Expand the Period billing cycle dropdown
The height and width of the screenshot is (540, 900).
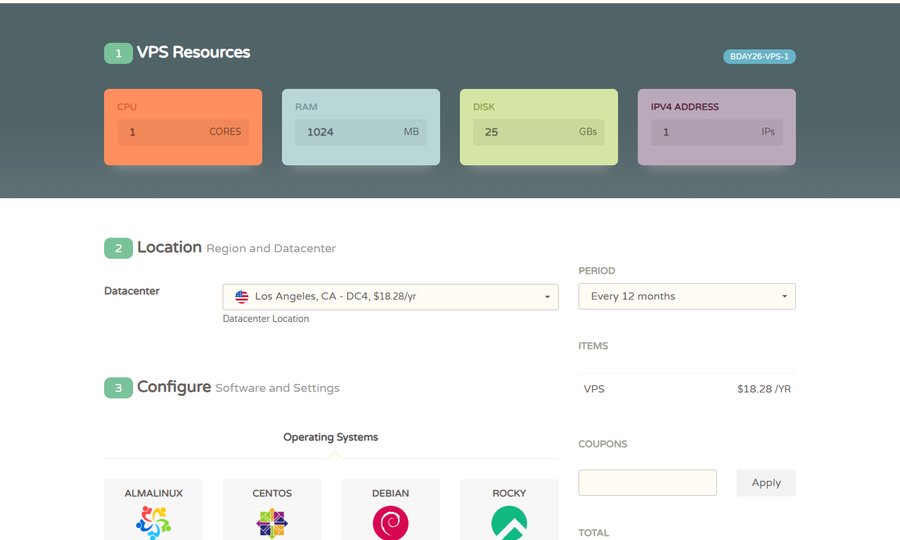[x=686, y=296]
